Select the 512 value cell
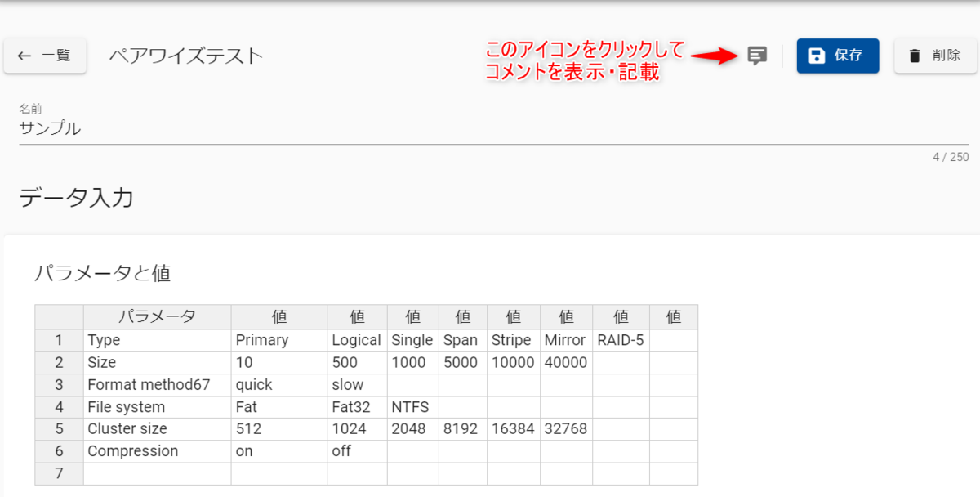980x497 pixels. click(279, 429)
